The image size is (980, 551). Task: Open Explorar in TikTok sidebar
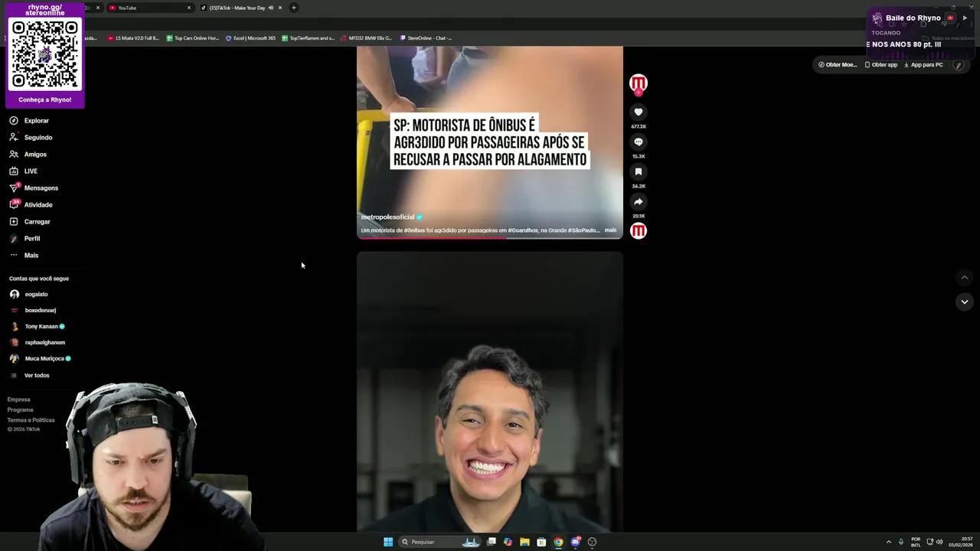point(30,121)
